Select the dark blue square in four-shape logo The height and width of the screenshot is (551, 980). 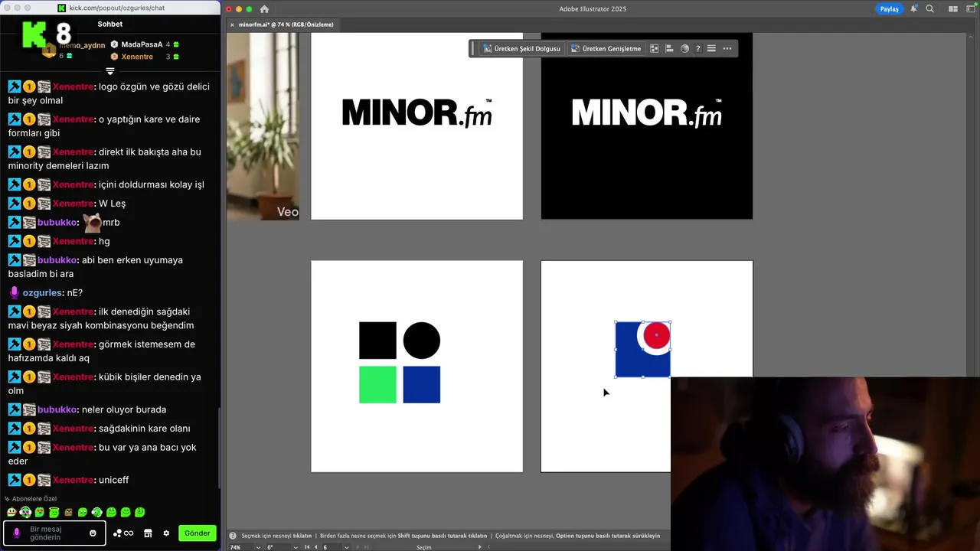point(422,384)
